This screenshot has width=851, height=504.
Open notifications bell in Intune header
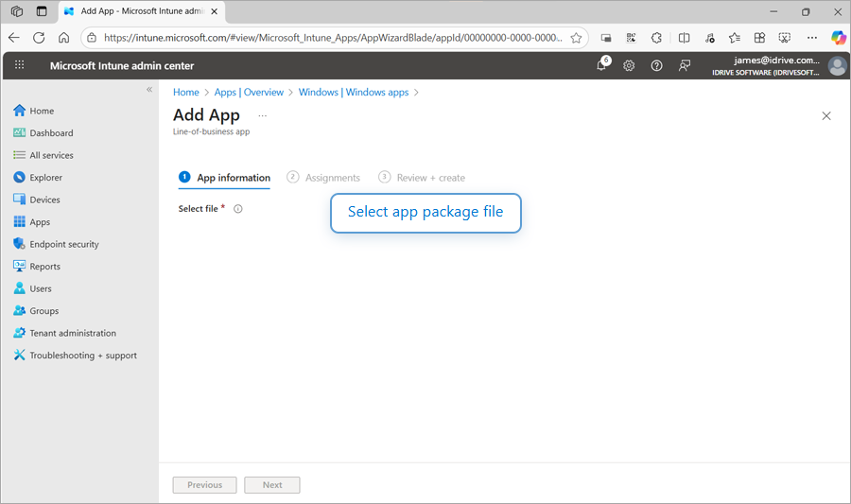coord(601,65)
